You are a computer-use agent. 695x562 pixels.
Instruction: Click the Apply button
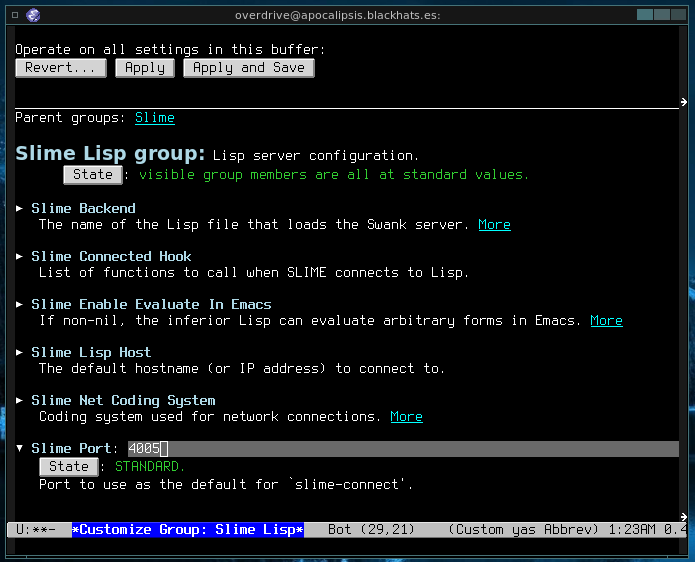click(145, 68)
